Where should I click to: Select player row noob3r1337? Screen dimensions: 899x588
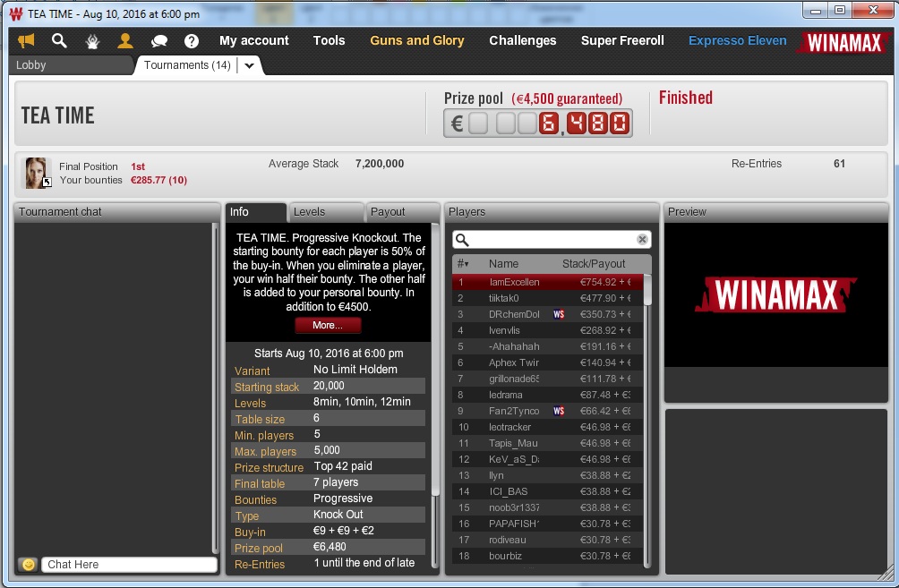tap(547, 507)
